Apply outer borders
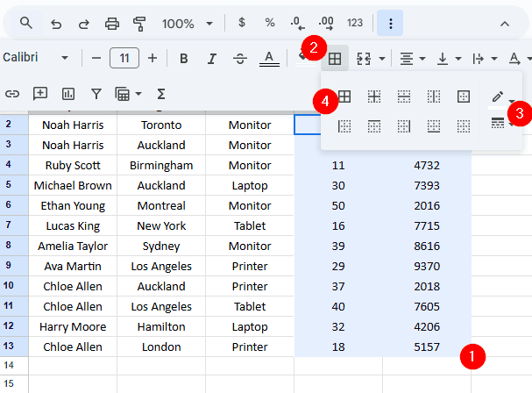The height and width of the screenshot is (393, 532). 464,96
